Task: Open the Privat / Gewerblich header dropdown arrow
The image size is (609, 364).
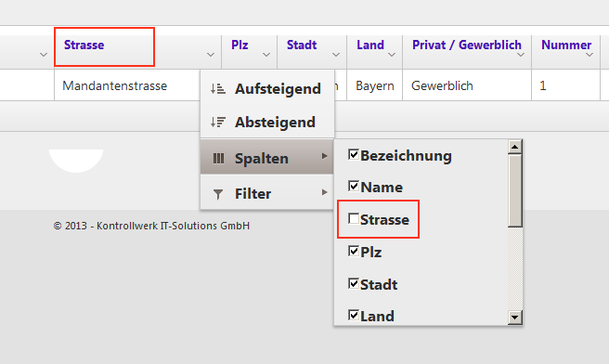Action: click(x=521, y=55)
